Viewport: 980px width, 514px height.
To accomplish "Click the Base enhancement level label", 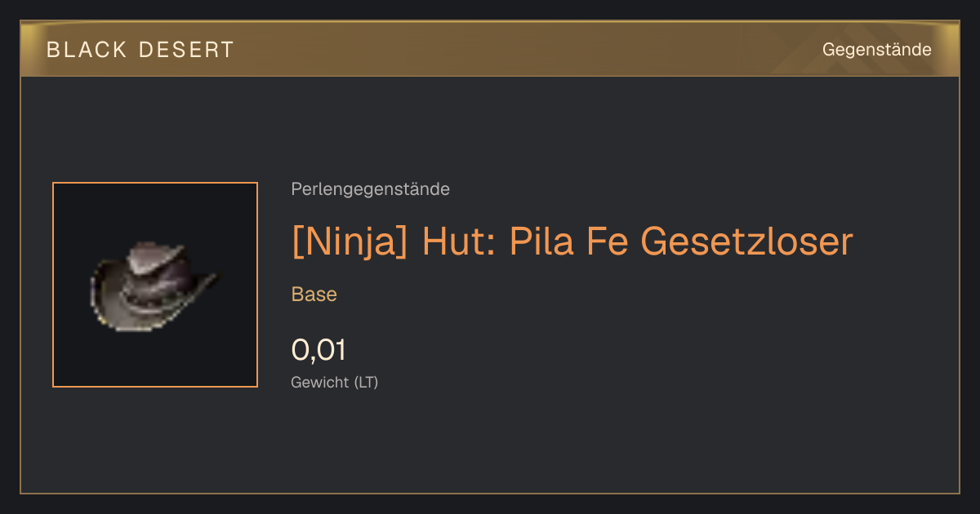I will tap(314, 295).
